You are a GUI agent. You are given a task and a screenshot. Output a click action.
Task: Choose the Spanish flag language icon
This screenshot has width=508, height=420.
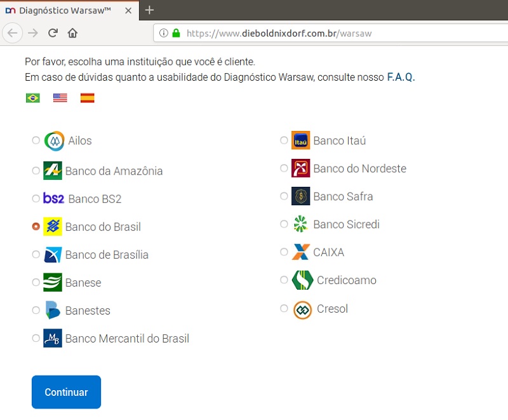(x=88, y=98)
